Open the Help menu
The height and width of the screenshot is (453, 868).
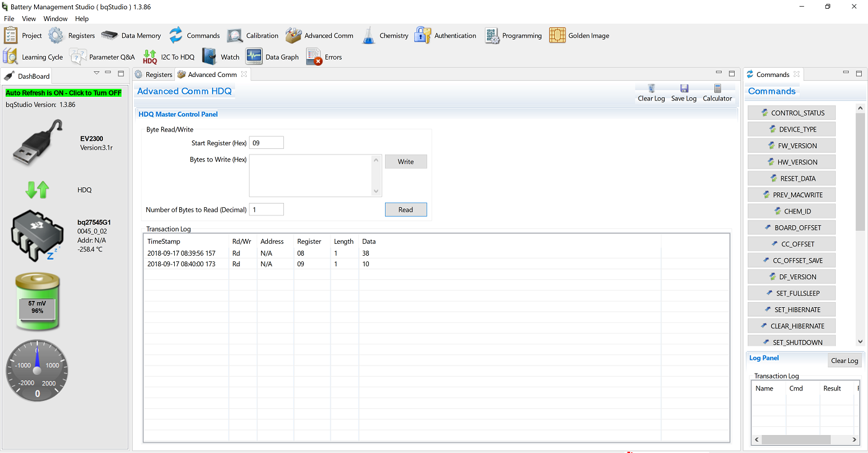click(82, 19)
